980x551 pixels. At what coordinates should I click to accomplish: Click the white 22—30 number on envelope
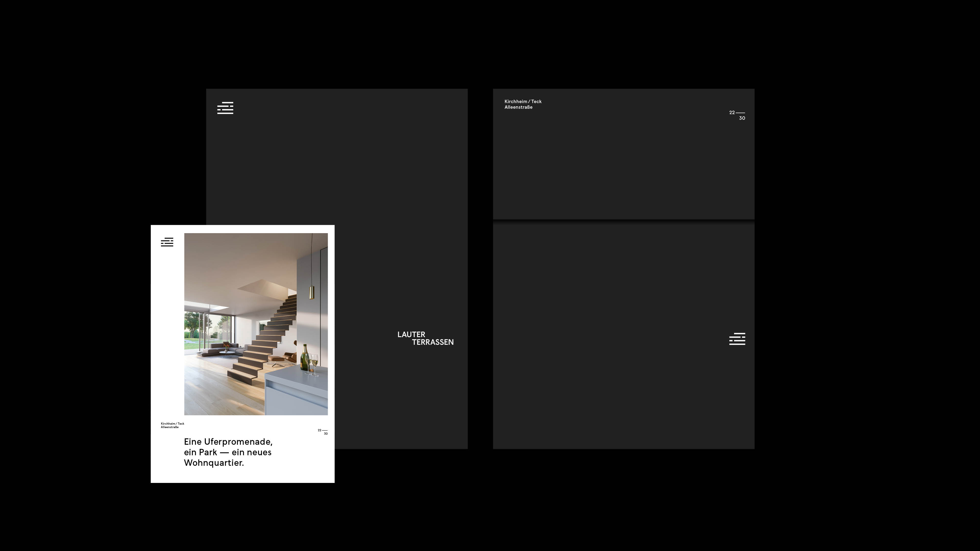tap(737, 115)
